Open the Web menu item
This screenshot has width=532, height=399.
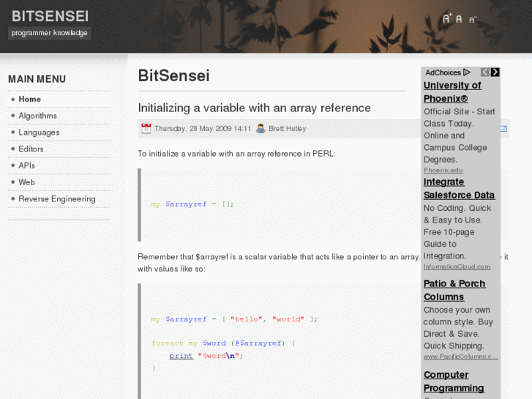26,182
